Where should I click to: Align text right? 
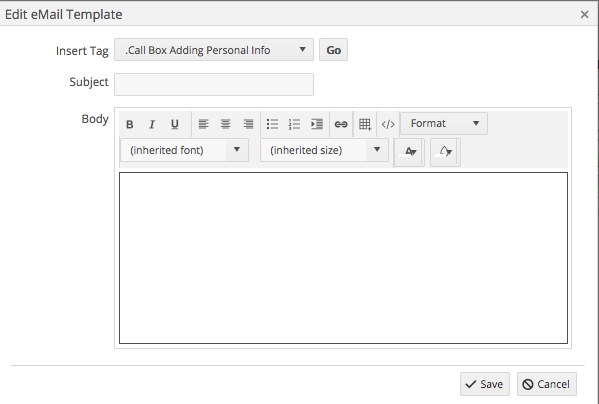pos(248,124)
